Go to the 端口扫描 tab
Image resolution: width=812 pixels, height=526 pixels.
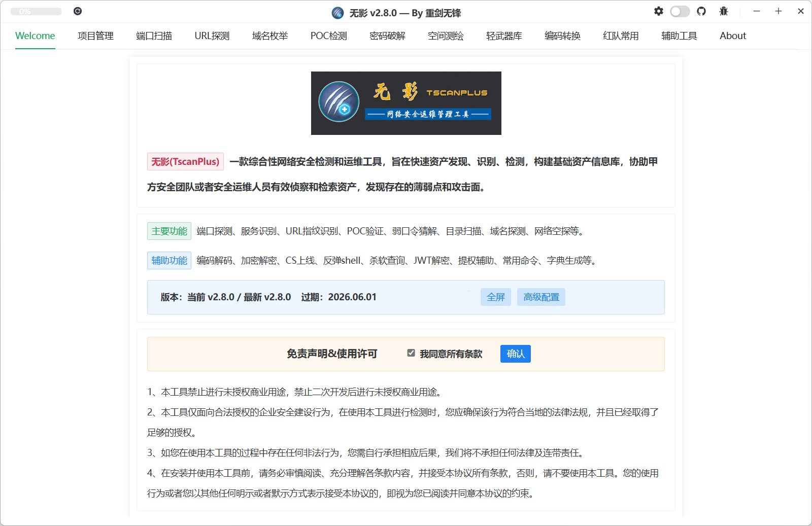154,36
